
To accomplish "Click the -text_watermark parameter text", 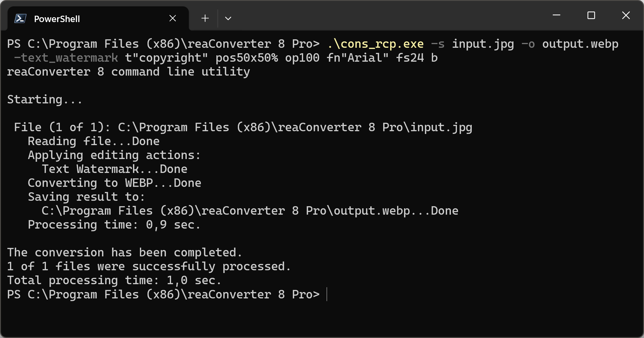I will (66, 58).
